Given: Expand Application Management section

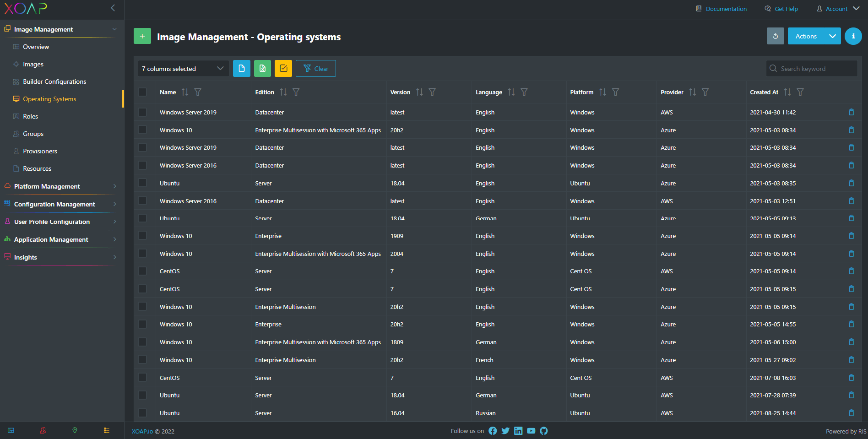Looking at the screenshot, I should [62, 239].
